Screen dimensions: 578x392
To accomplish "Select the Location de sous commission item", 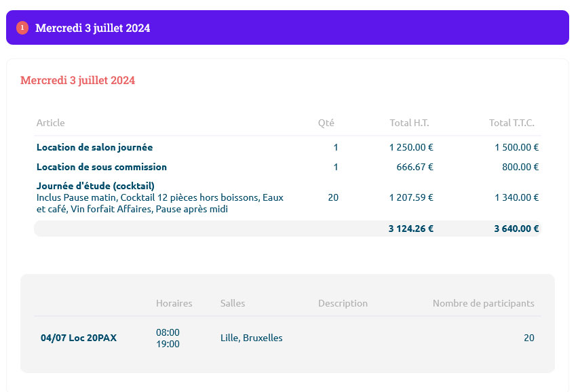I will (x=102, y=167).
